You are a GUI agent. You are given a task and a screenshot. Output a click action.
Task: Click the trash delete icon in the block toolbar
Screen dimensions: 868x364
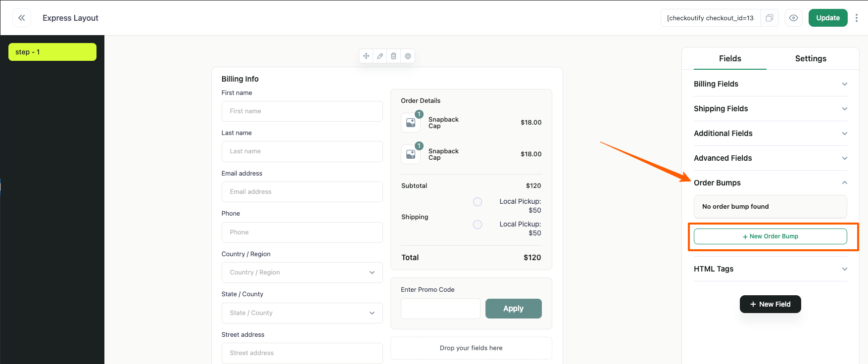point(393,56)
